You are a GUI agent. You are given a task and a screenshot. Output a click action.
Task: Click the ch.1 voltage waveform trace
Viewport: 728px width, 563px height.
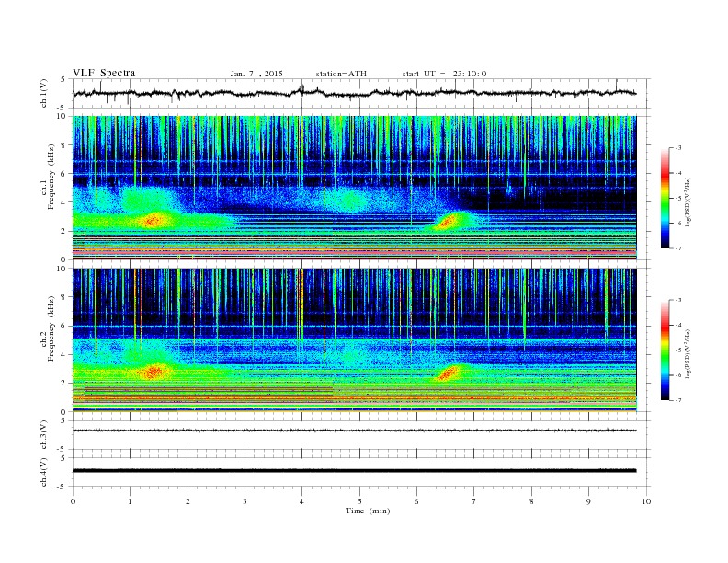click(x=354, y=93)
